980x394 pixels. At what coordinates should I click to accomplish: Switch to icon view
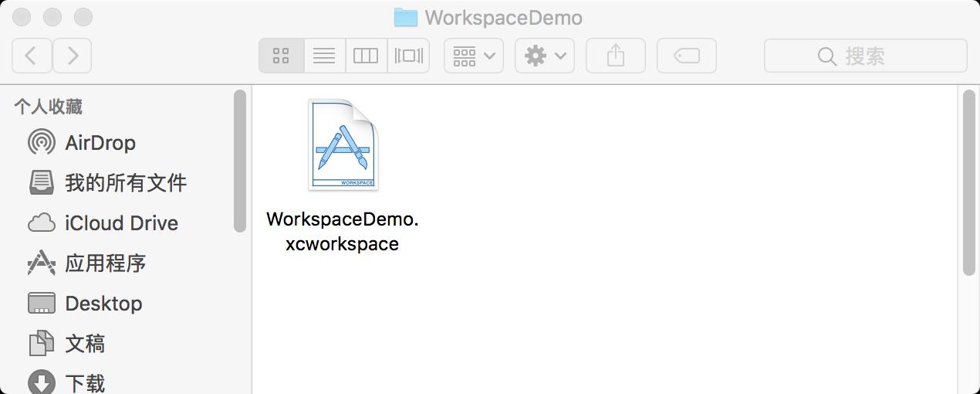coord(281,56)
